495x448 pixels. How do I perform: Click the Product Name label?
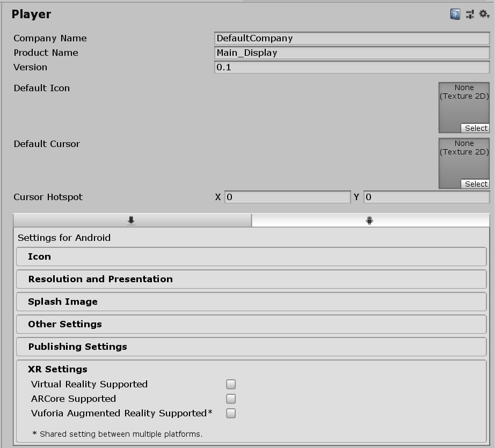tap(46, 53)
